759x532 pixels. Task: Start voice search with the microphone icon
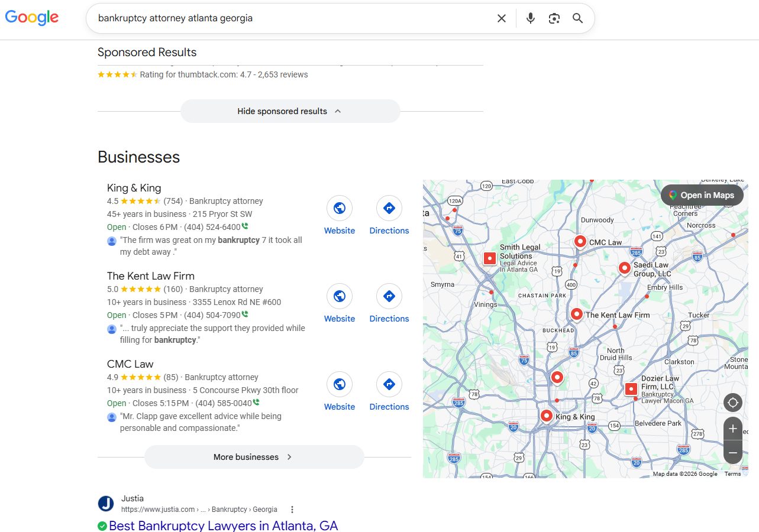[x=531, y=18]
